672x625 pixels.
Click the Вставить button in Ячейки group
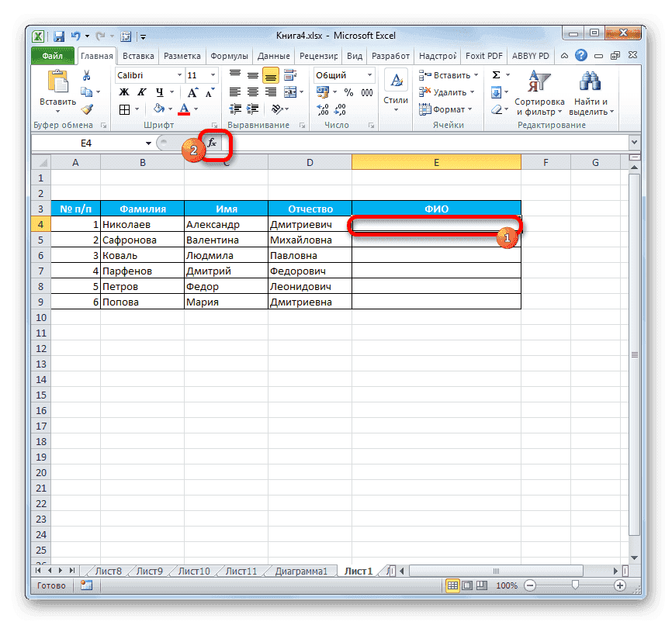tap(448, 74)
